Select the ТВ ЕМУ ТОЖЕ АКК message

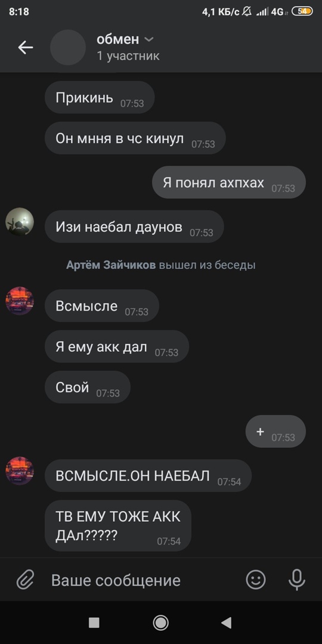118,526
